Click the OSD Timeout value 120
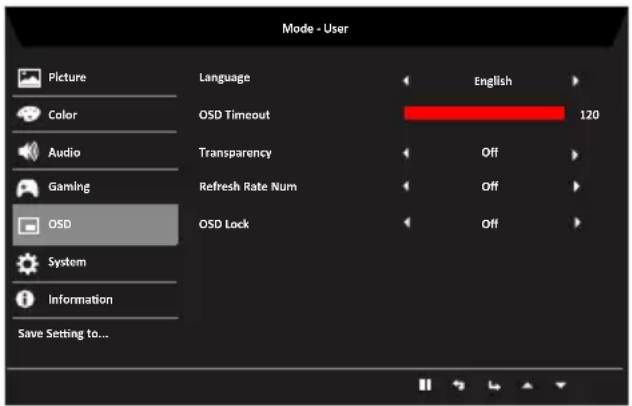This screenshot has width=632, height=406. (x=589, y=115)
